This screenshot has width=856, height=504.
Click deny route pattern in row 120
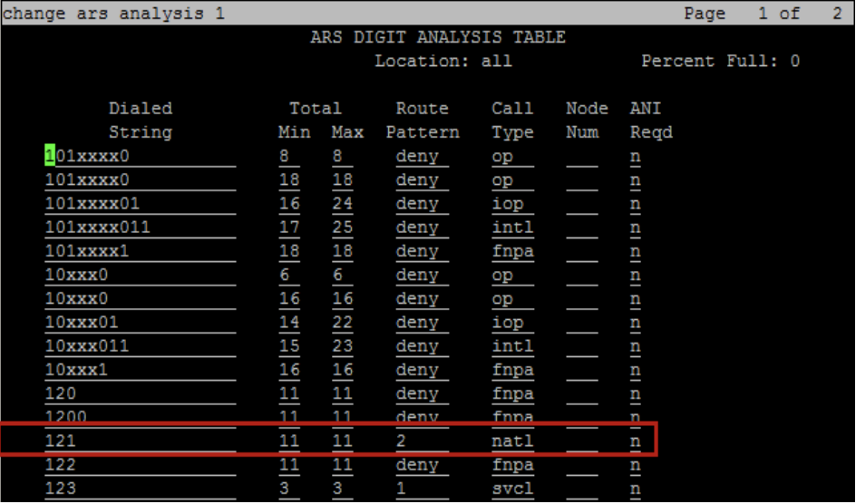click(x=422, y=393)
